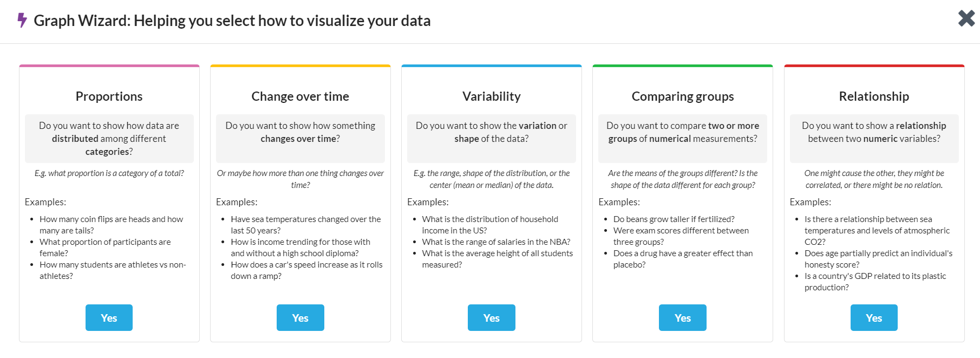
Task: Click the green bar on Comparing groups
Action: pyautogui.click(x=682, y=66)
